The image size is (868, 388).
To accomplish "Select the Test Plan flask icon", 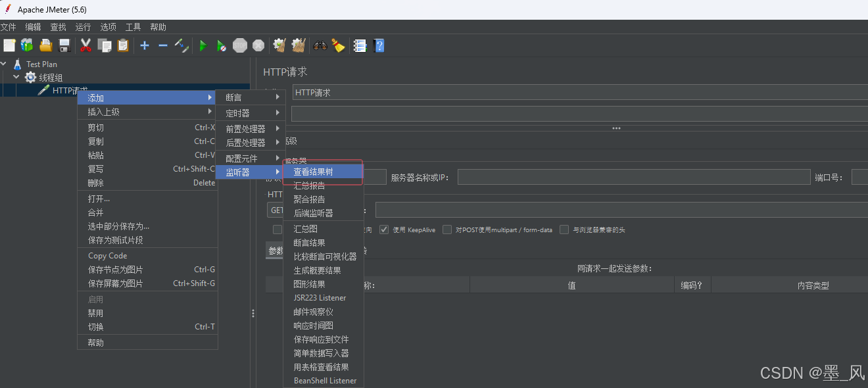I will click(18, 64).
